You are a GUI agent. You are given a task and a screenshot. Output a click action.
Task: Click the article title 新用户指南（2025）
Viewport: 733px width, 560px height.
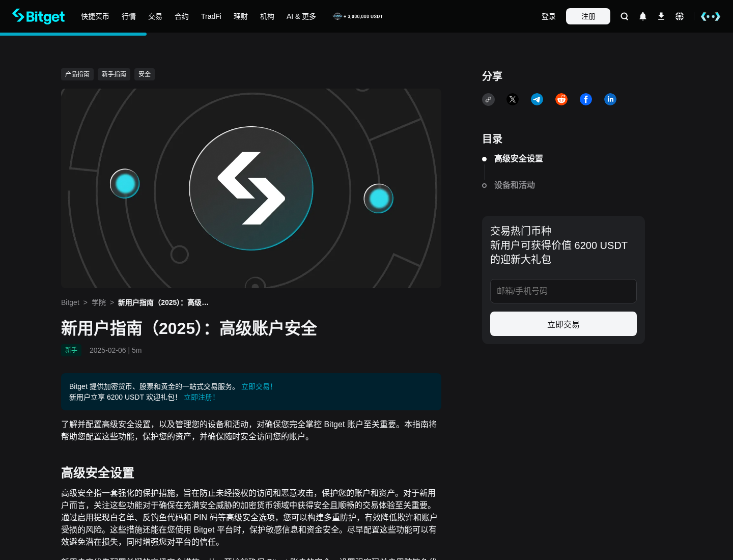tap(189, 328)
